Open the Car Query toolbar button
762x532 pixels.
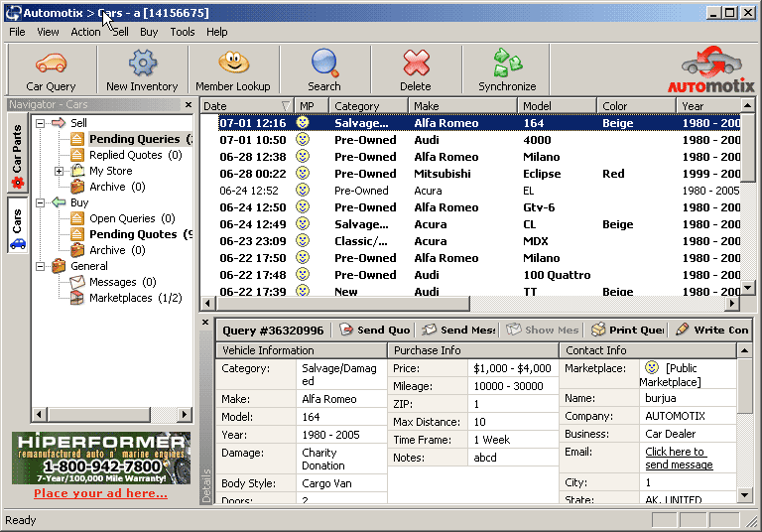tap(51, 69)
